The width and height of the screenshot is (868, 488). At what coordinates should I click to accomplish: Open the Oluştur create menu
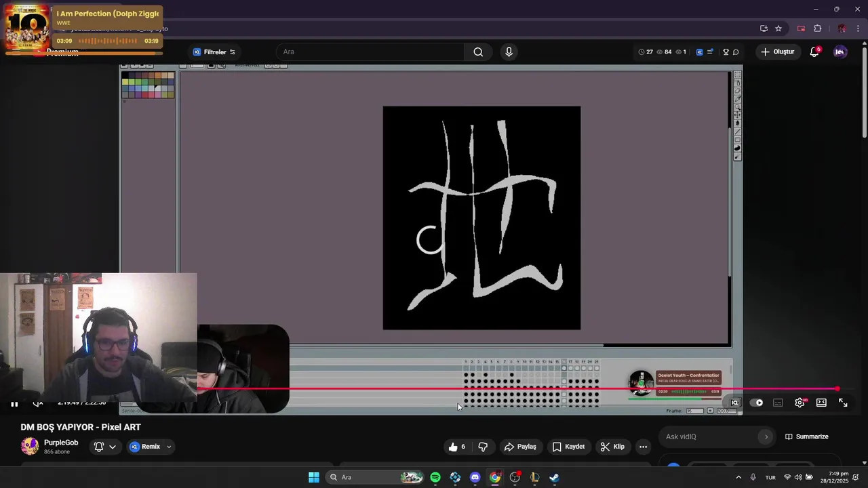point(778,52)
